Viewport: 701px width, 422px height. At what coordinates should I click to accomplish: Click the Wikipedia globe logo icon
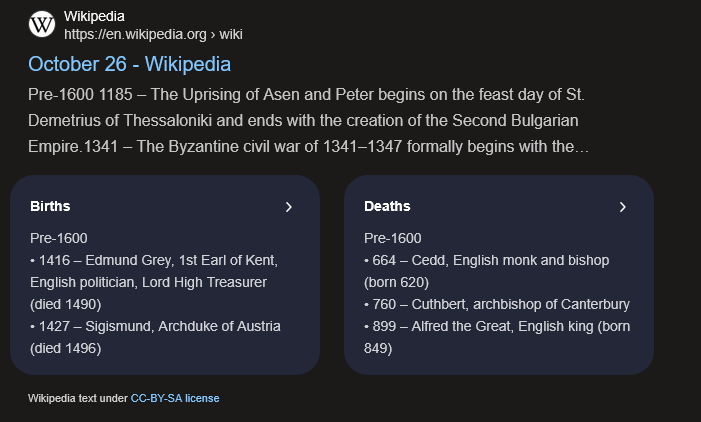(x=42, y=25)
